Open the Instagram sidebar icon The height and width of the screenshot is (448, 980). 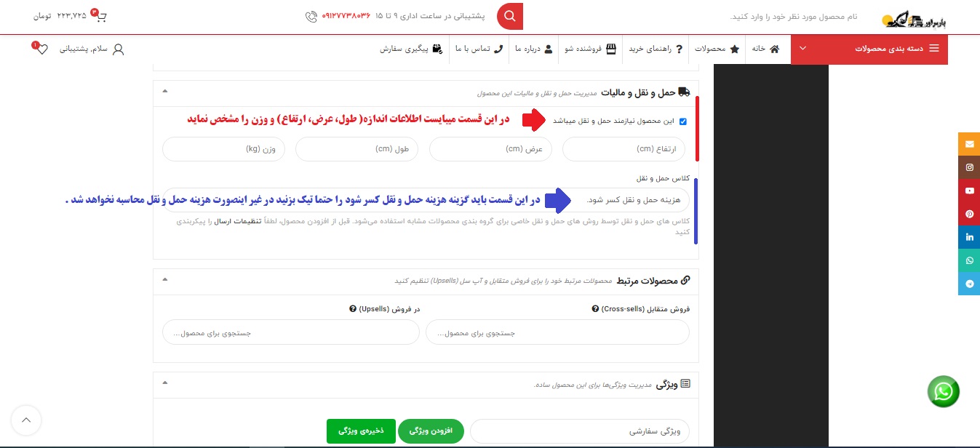click(x=969, y=167)
